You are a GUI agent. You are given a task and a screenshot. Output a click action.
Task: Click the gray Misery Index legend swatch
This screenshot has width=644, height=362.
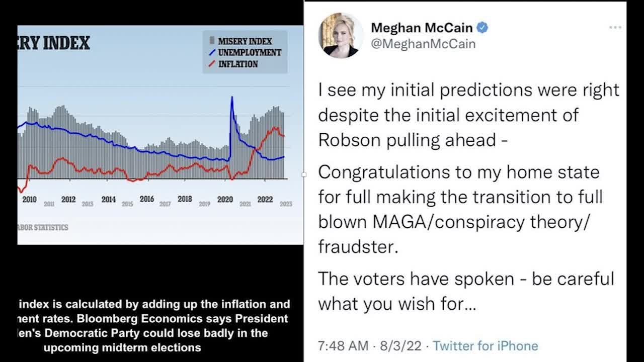(211, 41)
